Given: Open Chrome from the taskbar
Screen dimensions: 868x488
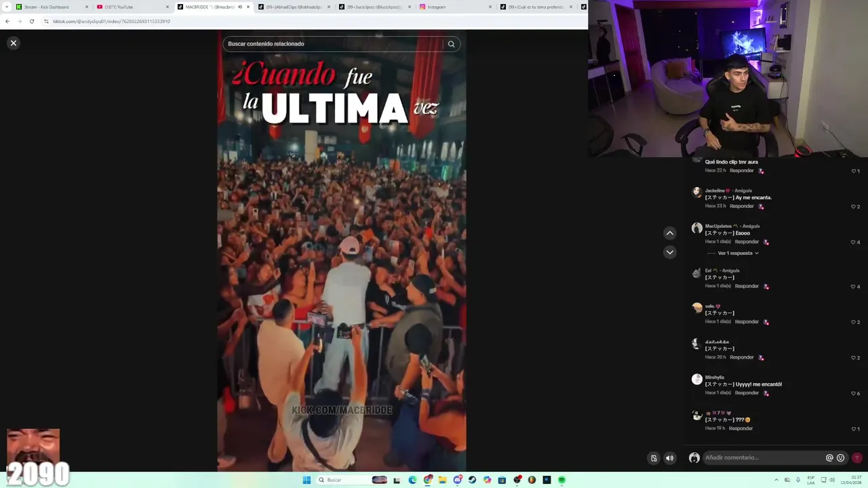Looking at the screenshot, I should coord(427,480).
